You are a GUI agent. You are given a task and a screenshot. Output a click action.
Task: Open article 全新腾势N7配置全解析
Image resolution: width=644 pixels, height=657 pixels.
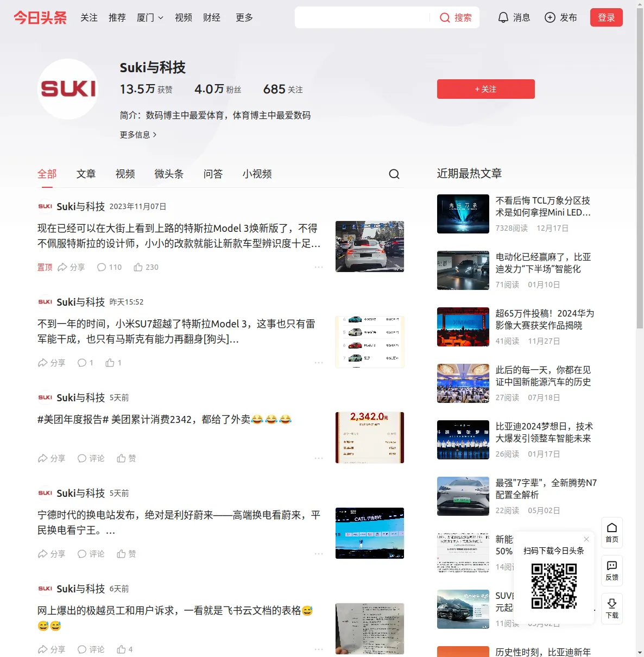click(546, 489)
